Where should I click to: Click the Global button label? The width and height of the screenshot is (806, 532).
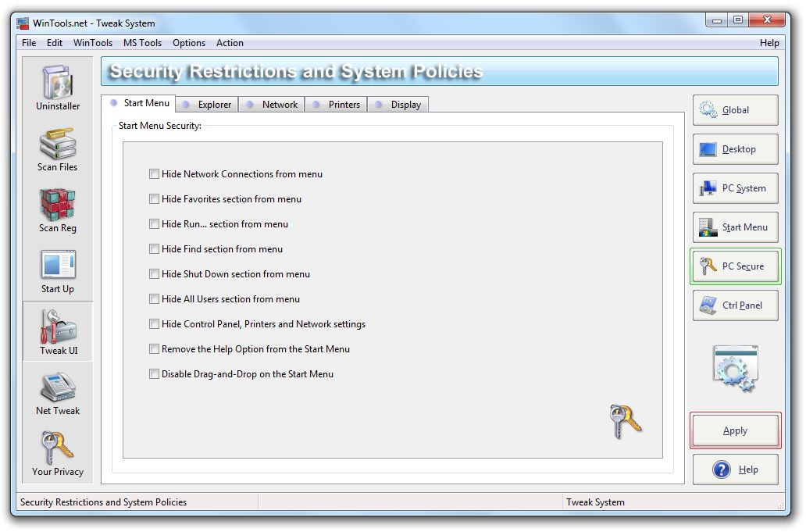736,110
